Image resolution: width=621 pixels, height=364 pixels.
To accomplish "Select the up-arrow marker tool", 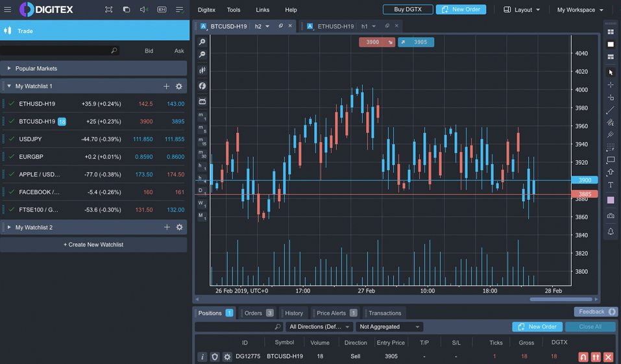I will coord(611,173).
